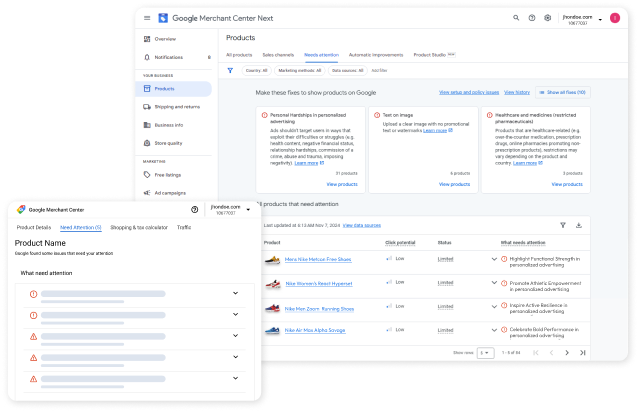
Task: Click the Show all fixes (10) button
Action: [562, 92]
